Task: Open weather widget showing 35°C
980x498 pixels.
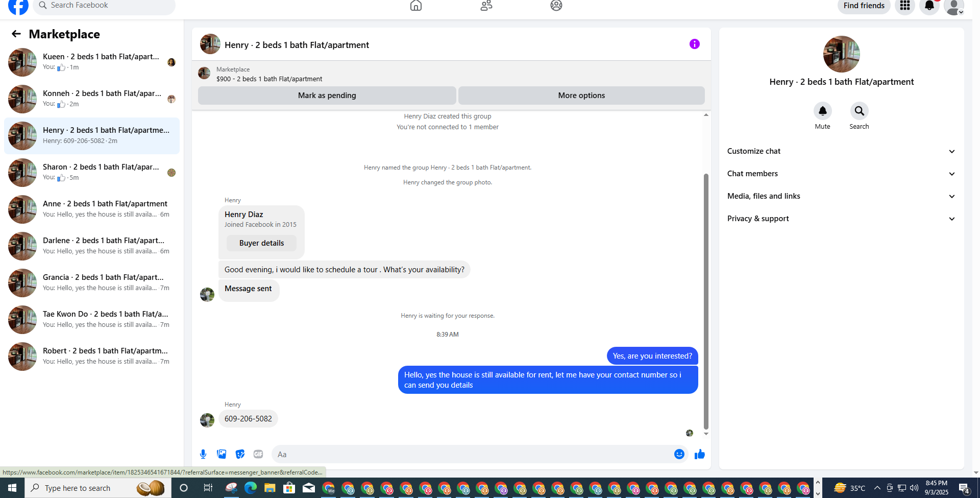Action: 849,488
